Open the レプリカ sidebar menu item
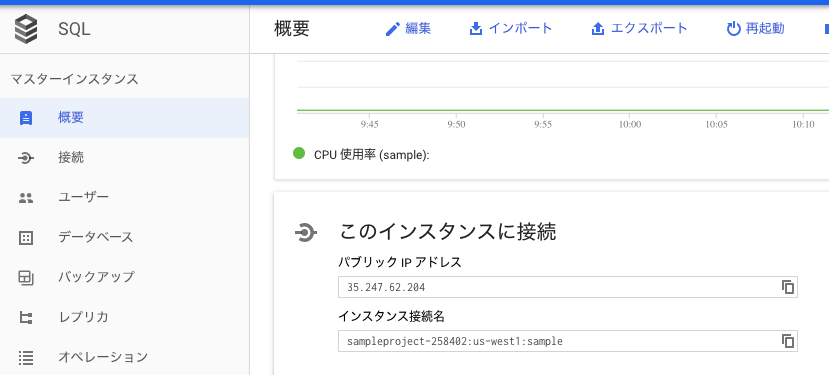 pos(125,317)
